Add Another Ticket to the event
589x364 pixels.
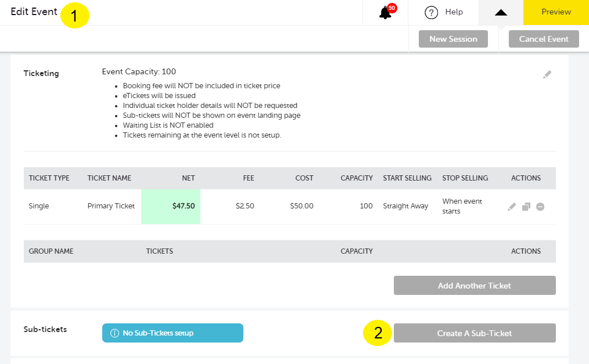474,285
